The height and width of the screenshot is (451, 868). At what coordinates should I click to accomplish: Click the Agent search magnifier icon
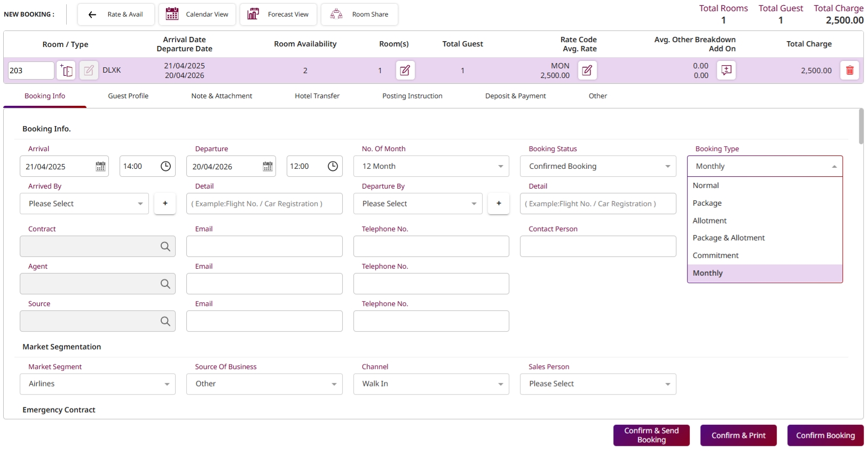pyautogui.click(x=165, y=284)
